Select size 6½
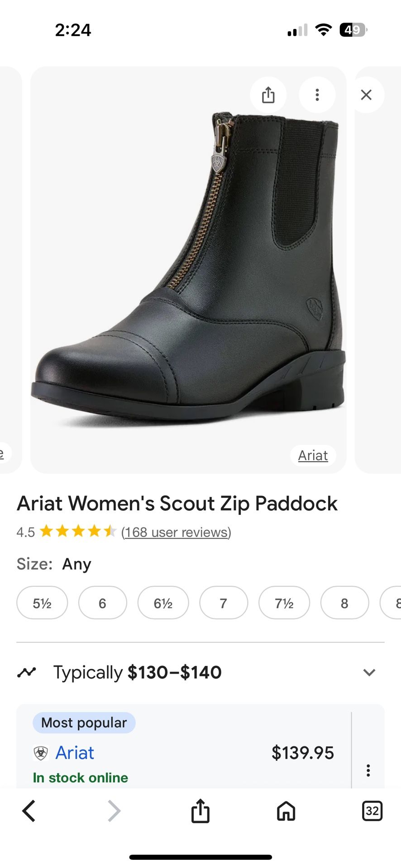401x868 pixels. tap(163, 603)
